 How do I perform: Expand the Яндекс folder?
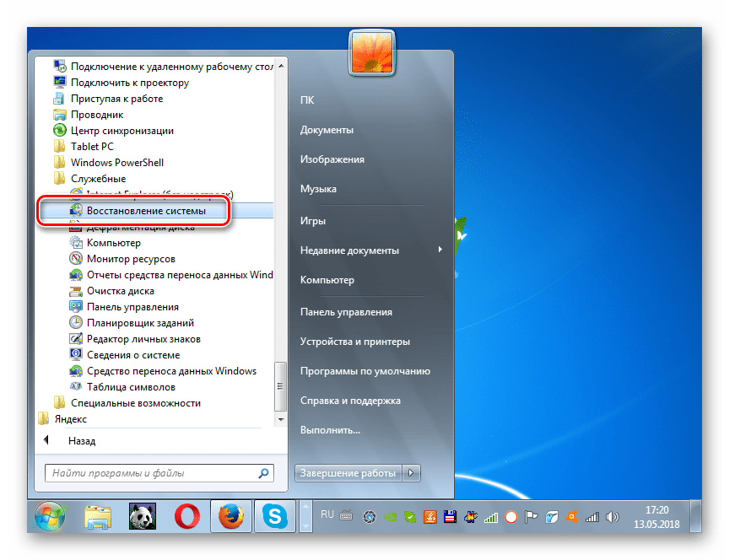pyautogui.click(x=62, y=418)
